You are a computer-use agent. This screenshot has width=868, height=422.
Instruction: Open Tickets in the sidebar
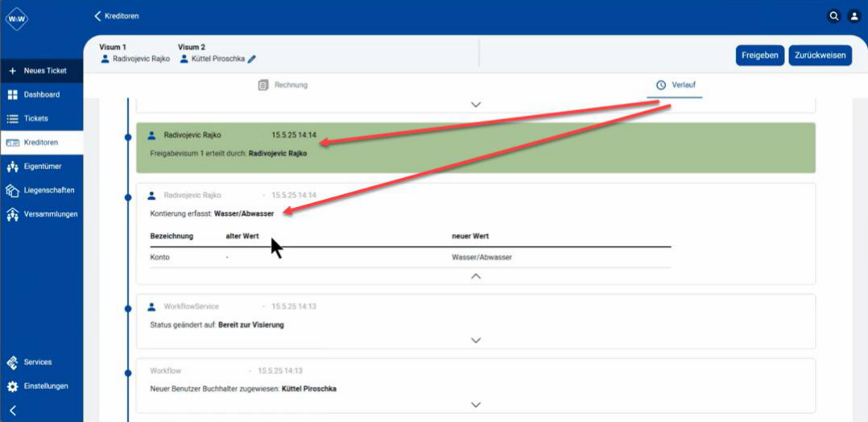point(42,118)
